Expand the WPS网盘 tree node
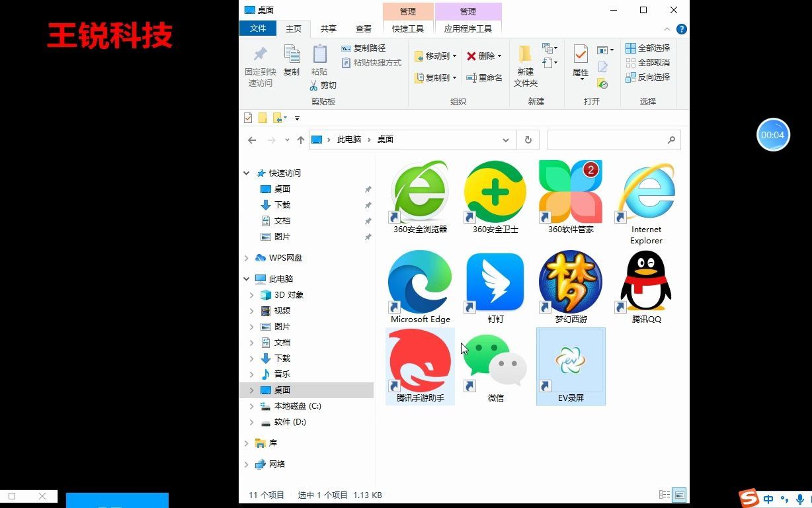The image size is (812, 508). [x=247, y=258]
